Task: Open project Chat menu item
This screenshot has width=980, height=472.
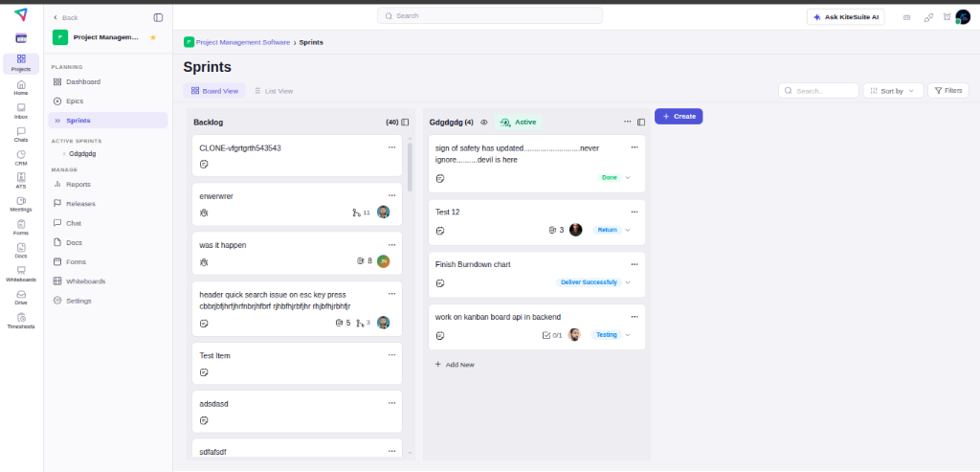Action: [107, 223]
